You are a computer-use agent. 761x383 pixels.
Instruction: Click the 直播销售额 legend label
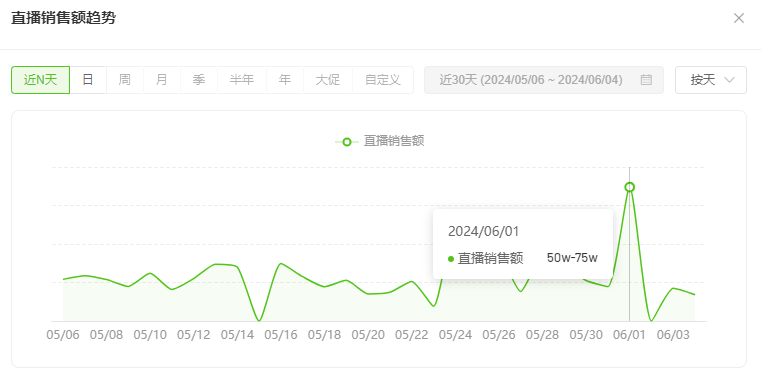(394, 141)
